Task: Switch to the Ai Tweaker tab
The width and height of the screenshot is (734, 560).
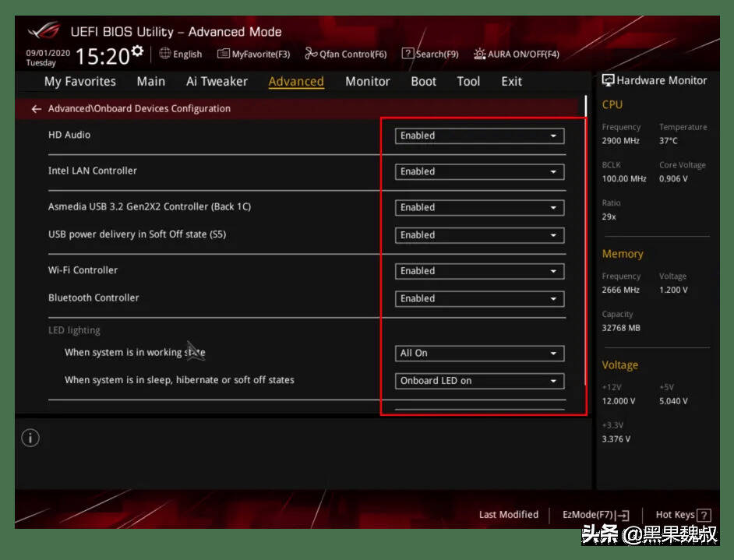Action: coord(217,82)
